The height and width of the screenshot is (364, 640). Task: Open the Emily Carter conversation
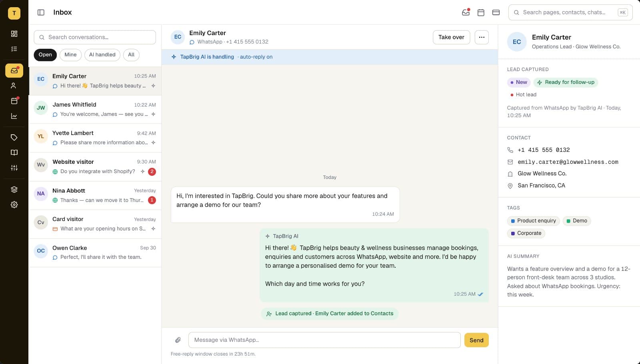pyautogui.click(x=95, y=81)
